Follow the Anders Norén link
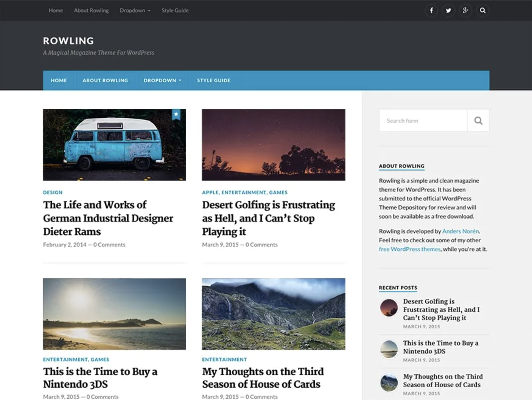The image size is (532, 400). (x=460, y=231)
